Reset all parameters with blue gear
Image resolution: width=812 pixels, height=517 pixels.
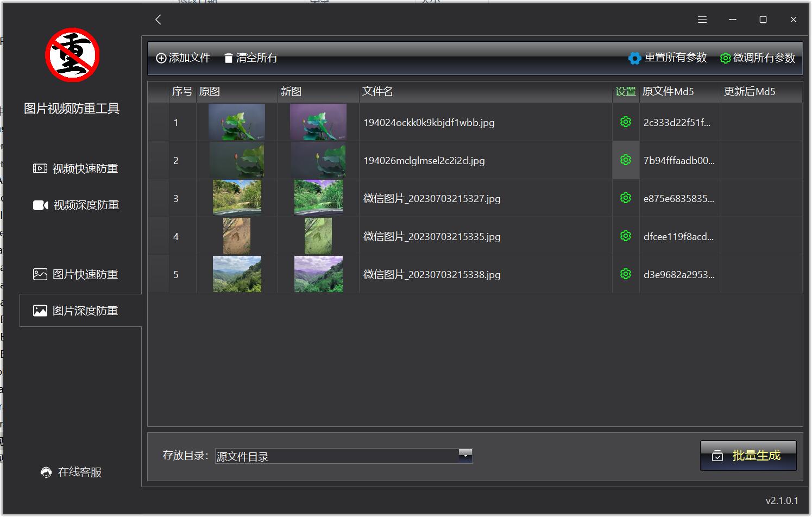click(668, 58)
